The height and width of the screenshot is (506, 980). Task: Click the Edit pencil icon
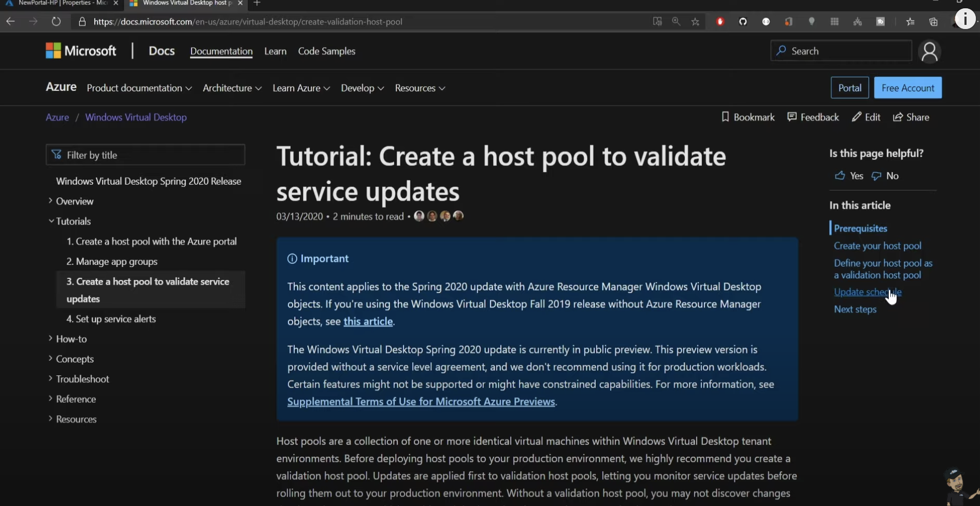[x=857, y=117]
